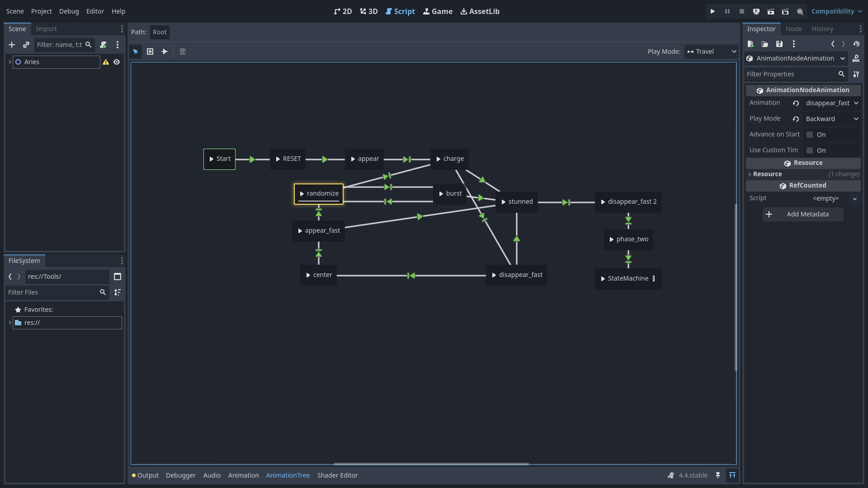This screenshot has width=868, height=488.
Task: Click the create new nodes tool
Action: tap(150, 52)
